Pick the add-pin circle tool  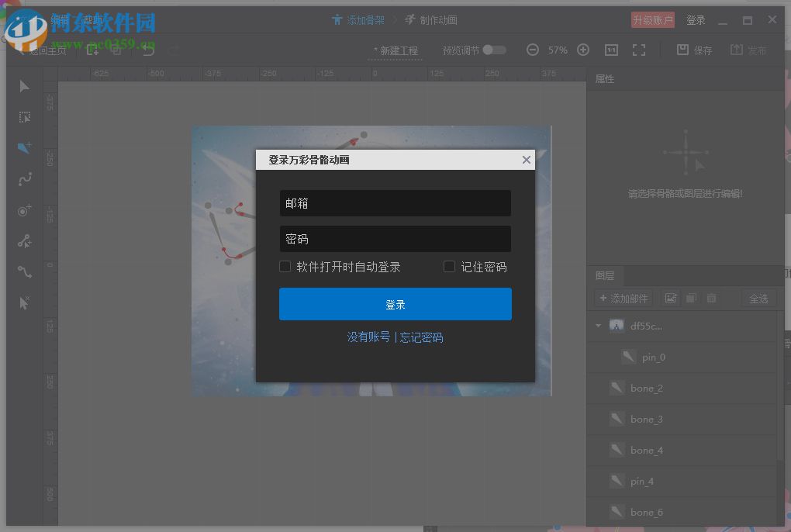coord(24,210)
